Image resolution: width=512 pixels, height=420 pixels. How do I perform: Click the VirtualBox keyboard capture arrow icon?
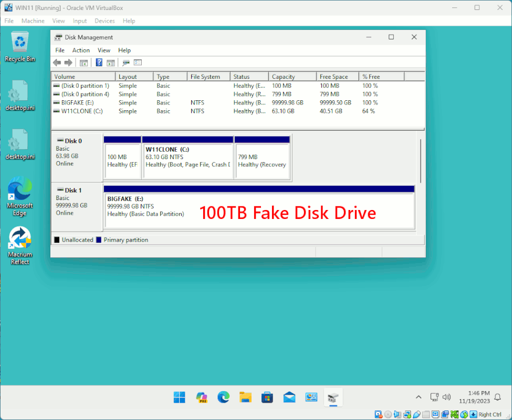point(473,414)
